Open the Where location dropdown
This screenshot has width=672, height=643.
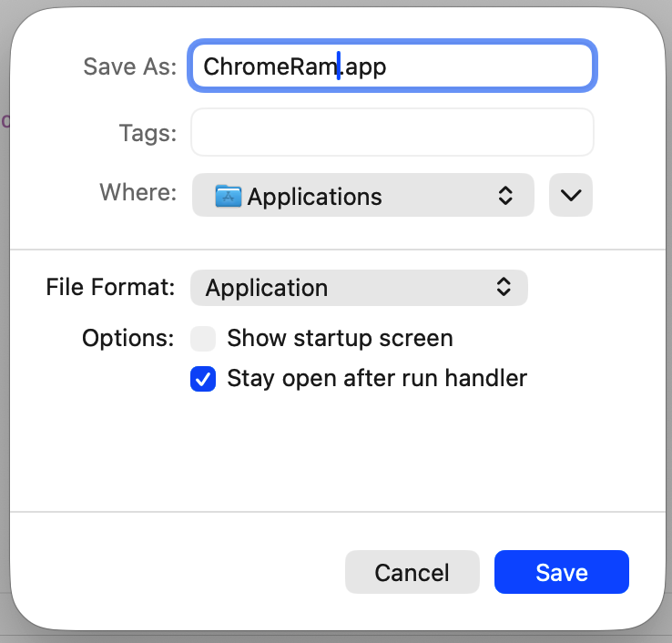click(363, 196)
